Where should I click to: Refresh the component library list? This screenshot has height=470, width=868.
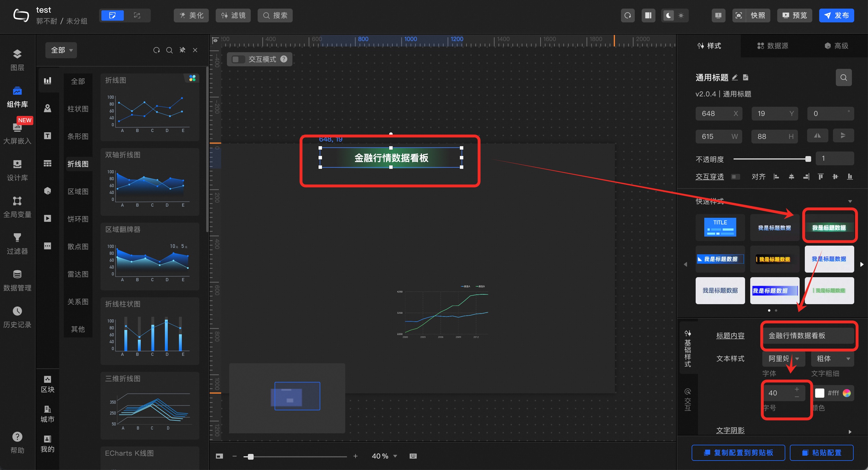pos(156,50)
